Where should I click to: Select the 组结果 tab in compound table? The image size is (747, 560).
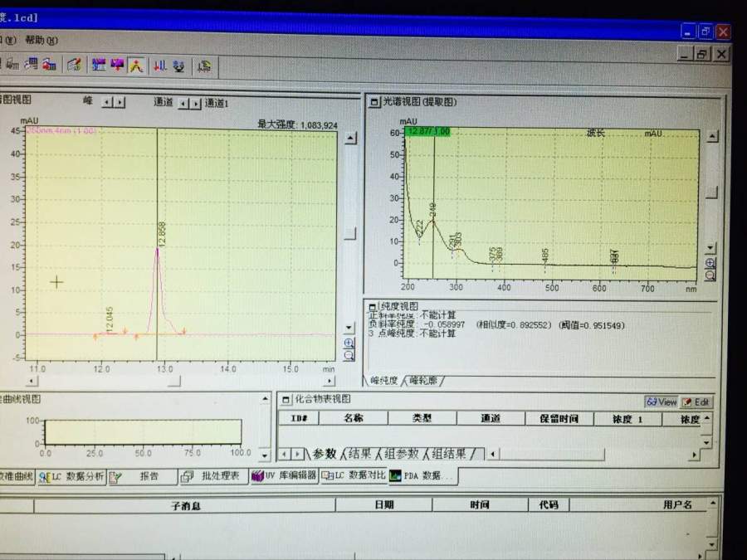click(448, 454)
